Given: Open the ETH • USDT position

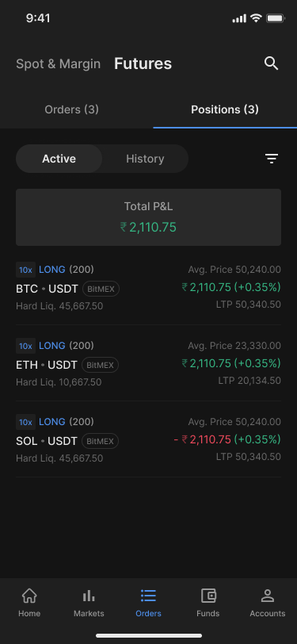Looking at the screenshot, I should (149, 363).
